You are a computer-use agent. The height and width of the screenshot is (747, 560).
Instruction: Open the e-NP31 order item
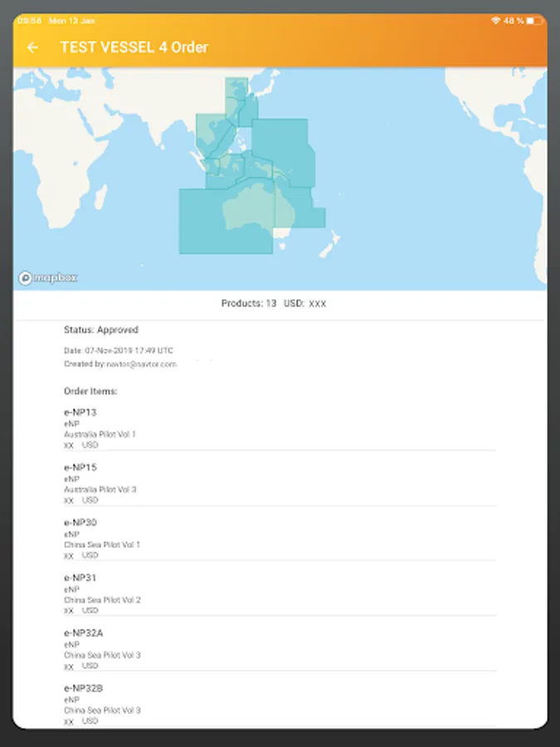coord(280,593)
